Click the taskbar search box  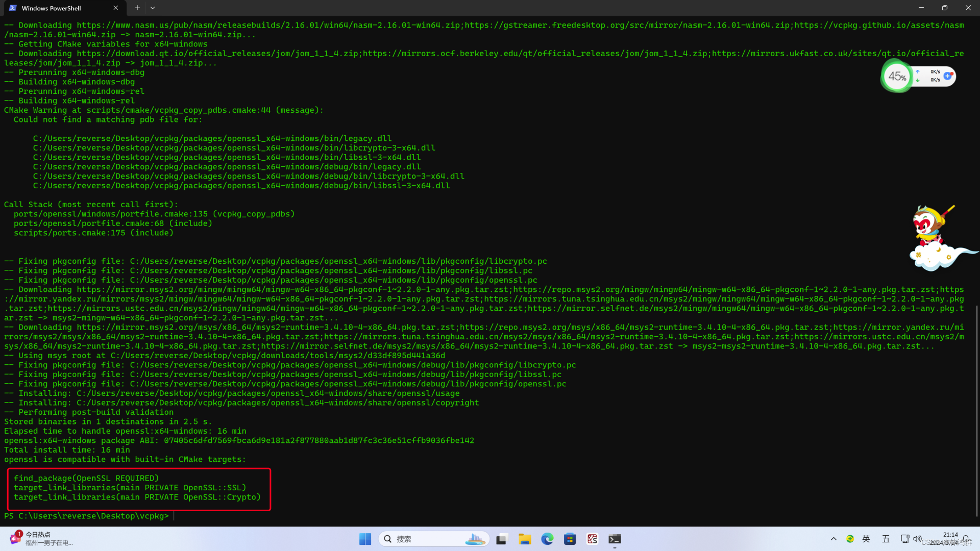[x=434, y=539]
